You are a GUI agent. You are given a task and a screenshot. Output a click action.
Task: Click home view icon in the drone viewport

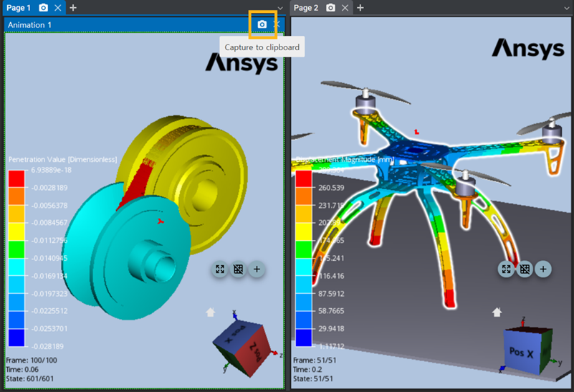click(x=497, y=312)
